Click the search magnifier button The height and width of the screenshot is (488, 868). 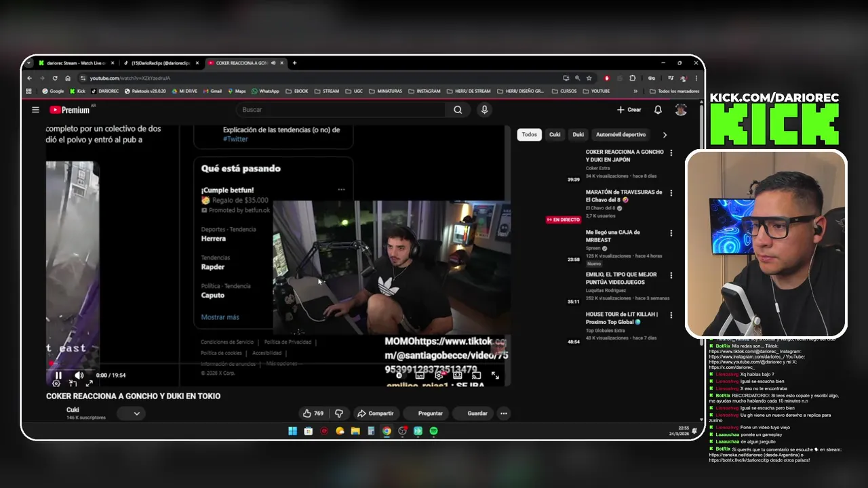click(458, 110)
